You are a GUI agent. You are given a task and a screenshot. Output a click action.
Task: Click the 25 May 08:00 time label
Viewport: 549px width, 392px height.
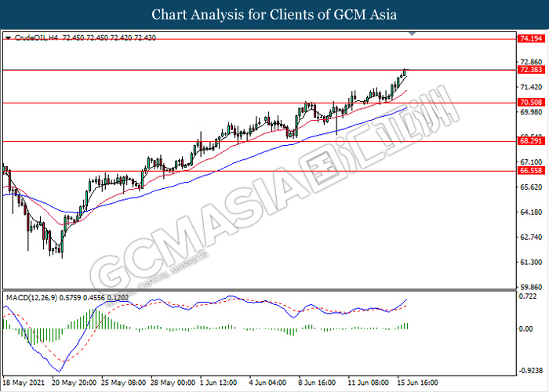coord(124,383)
